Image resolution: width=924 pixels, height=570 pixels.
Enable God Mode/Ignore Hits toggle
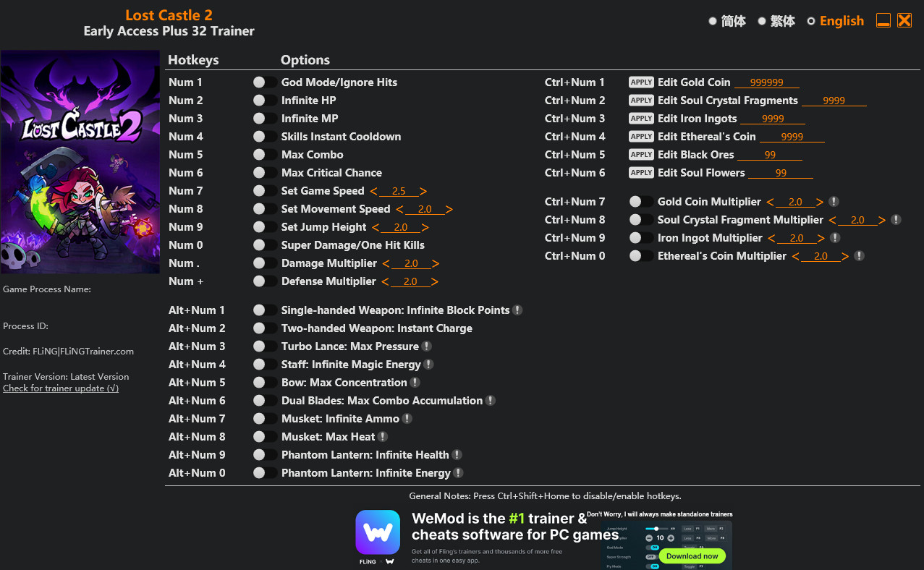265,82
